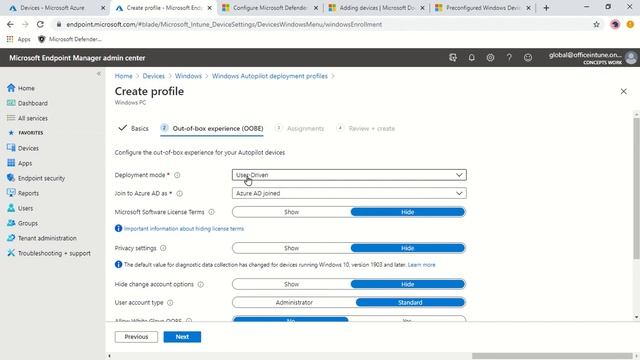This screenshot has width=640, height=360.
Task: Show info tooltip for User account type
Action: click(170, 302)
